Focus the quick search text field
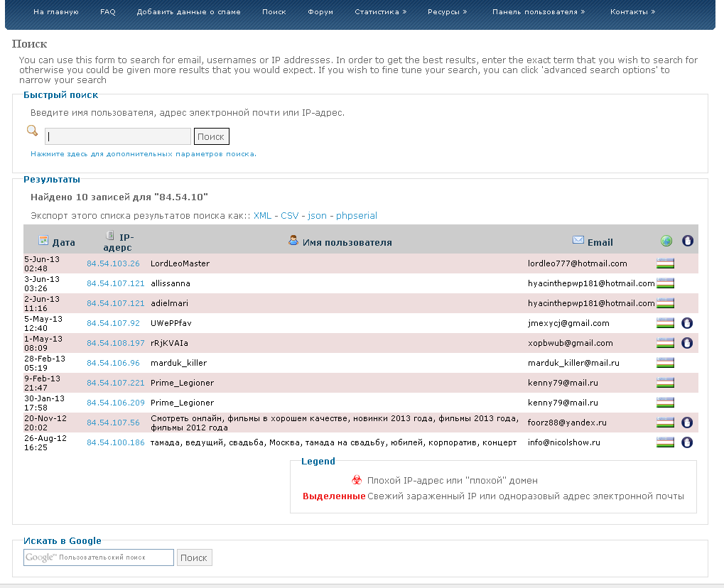 [x=118, y=136]
